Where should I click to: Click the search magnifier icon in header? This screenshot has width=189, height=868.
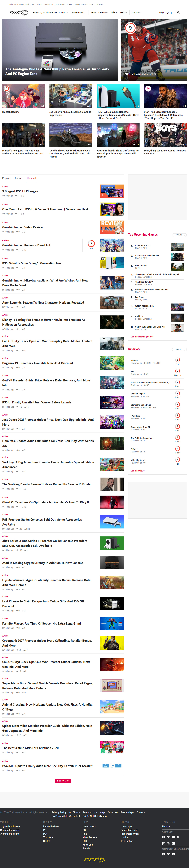(178, 12)
